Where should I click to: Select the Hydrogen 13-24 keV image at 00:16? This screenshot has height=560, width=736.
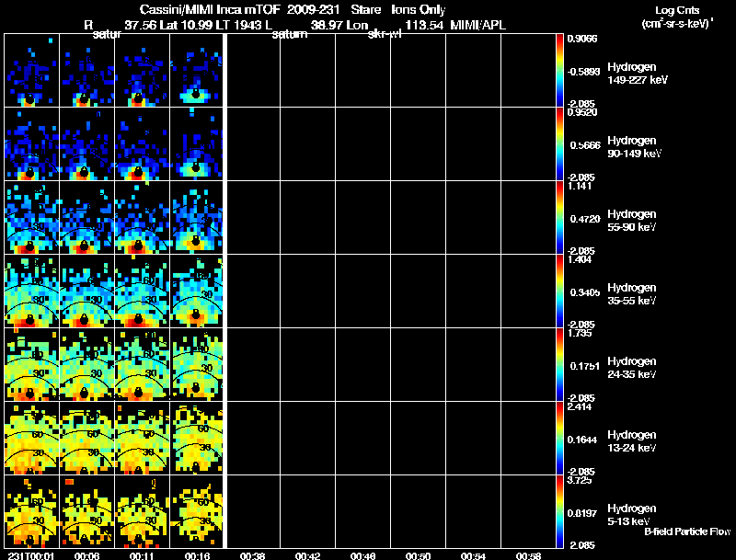(196, 439)
